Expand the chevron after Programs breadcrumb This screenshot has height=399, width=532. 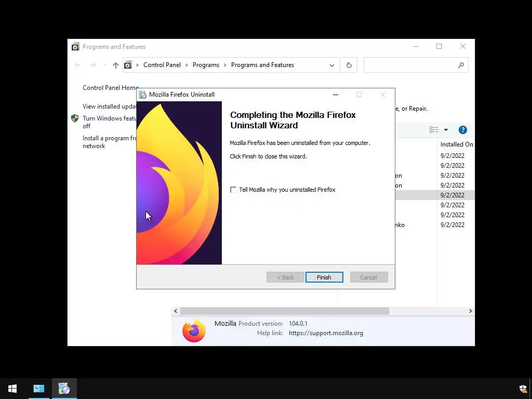point(225,65)
